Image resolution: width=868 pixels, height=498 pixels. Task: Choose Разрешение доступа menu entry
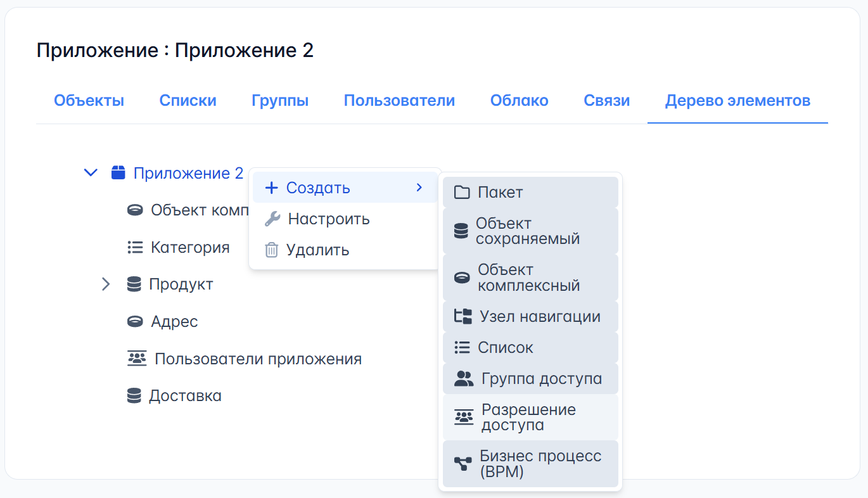point(530,418)
